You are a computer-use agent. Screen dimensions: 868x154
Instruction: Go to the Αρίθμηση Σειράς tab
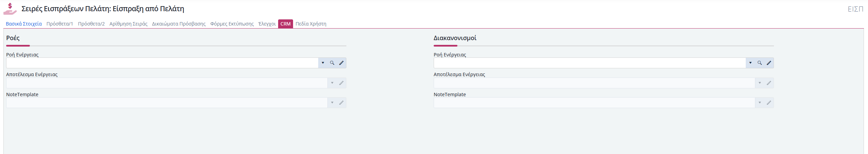click(128, 24)
